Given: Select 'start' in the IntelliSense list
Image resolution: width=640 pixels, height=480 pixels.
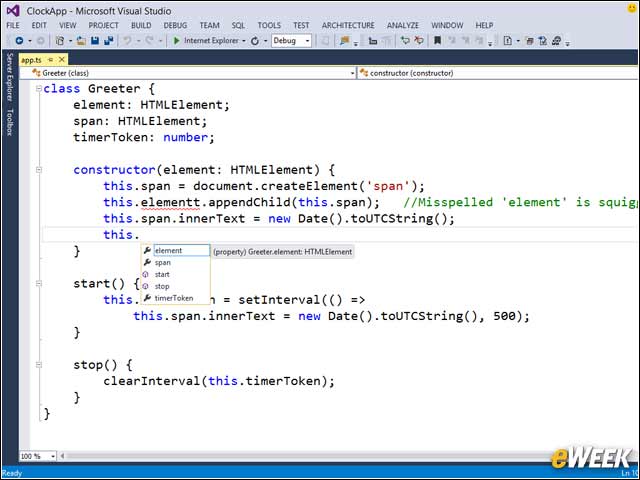Looking at the screenshot, I should (176, 274).
